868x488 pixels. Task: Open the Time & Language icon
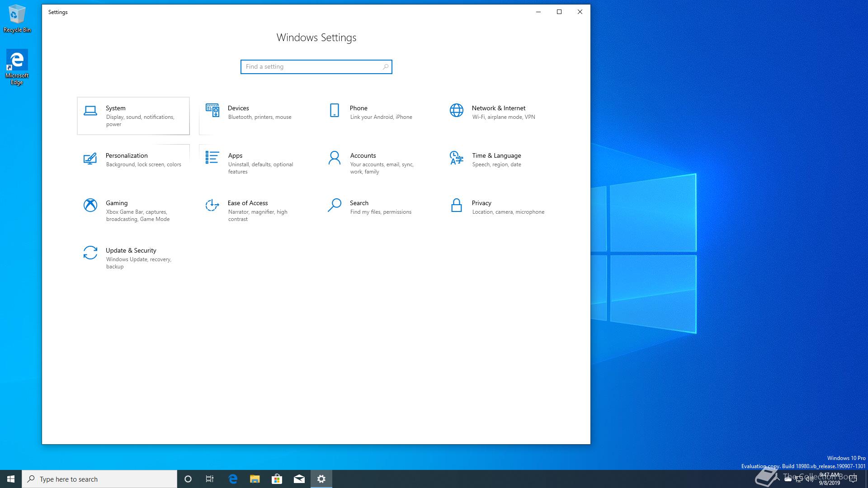[457, 158]
